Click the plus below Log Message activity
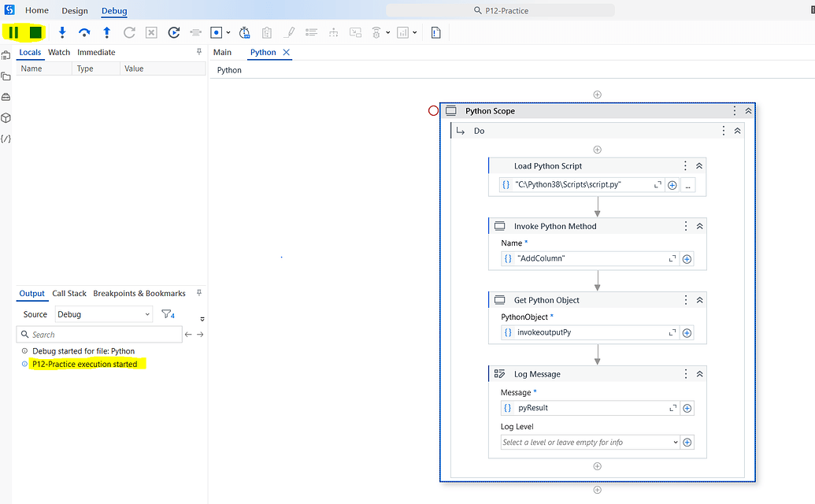Viewport: 815px width, 504px height. (x=597, y=465)
